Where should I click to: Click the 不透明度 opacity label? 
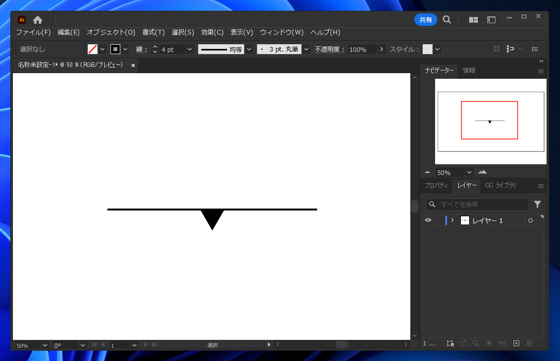pyautogui.click(x=329, y=49)
